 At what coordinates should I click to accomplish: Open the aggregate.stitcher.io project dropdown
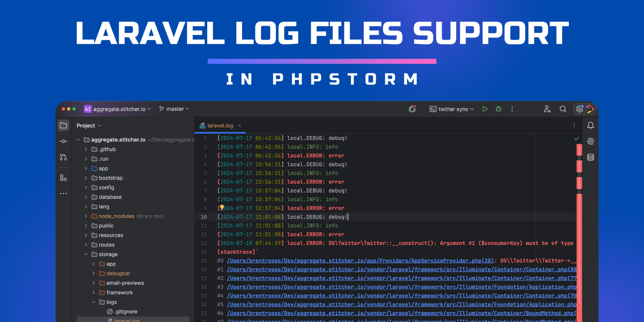coord(117,109)
